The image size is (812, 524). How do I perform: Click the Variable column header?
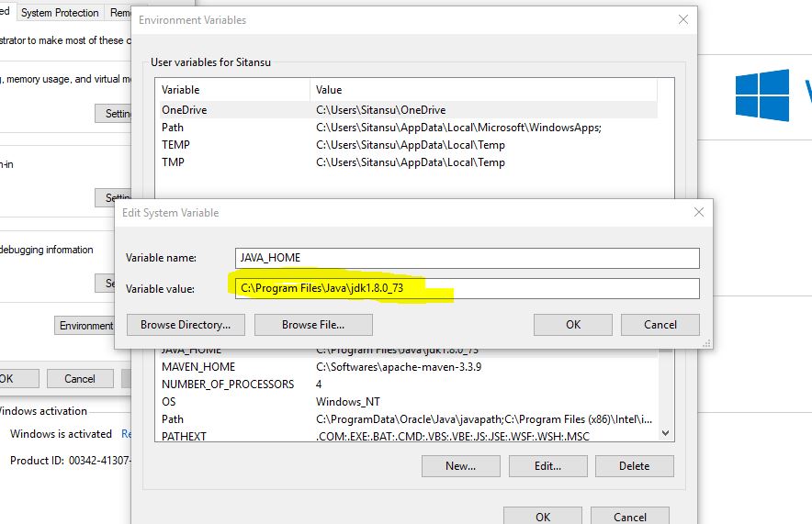[232, 90]
